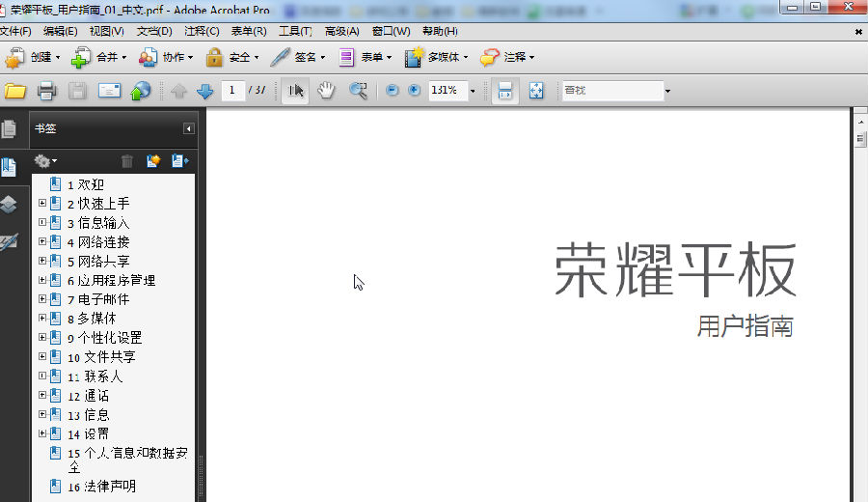868x502 pixels.
Task: Expand the '2 快速上手' bookmark
Action: tap(42, 204)
